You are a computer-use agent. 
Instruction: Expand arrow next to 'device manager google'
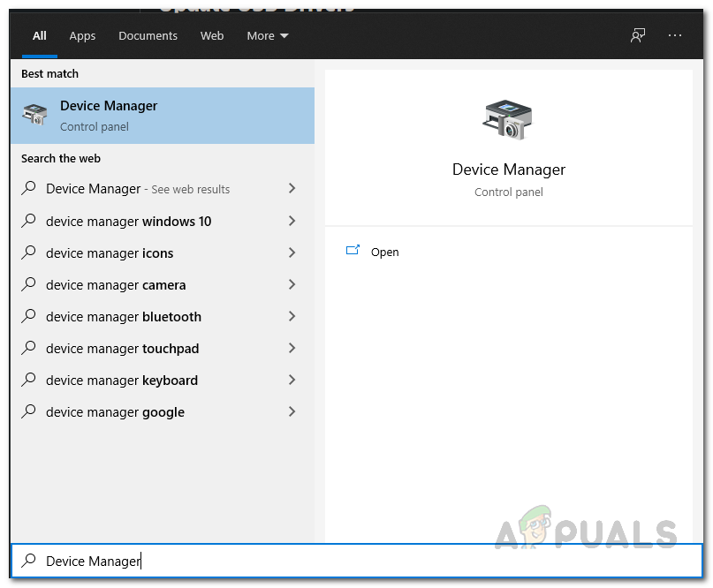[x=292, y=412]
